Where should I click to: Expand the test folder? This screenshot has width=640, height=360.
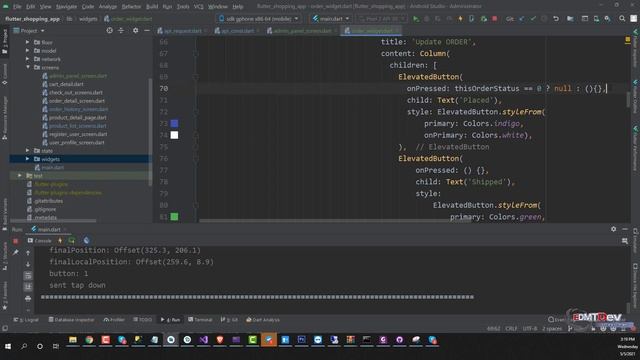[x=19, y=176]
